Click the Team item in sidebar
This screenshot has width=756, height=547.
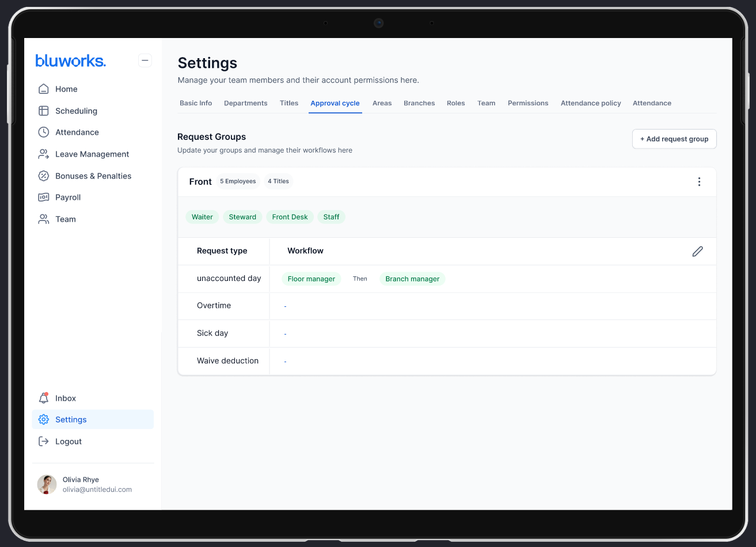point(65,219)
